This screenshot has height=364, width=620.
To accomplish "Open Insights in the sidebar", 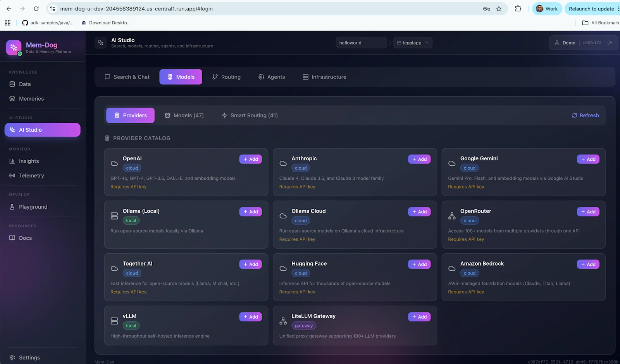I will point(43,161).
